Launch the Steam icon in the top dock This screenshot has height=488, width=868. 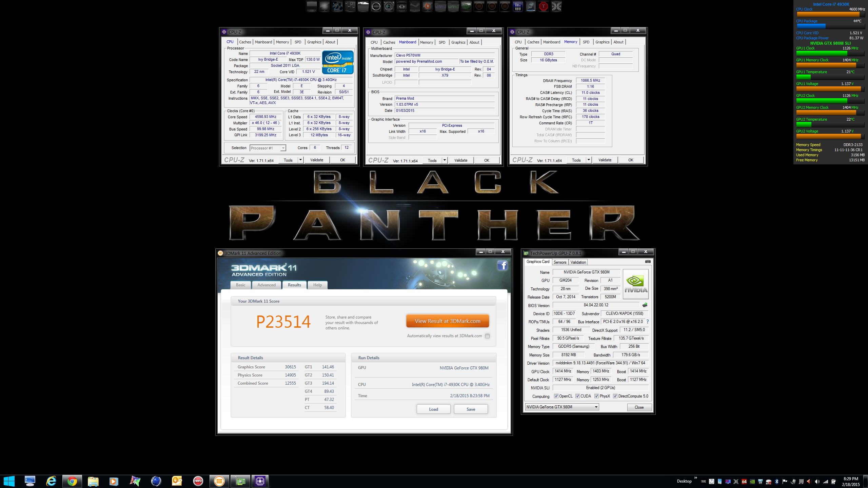tap(415, 6)
